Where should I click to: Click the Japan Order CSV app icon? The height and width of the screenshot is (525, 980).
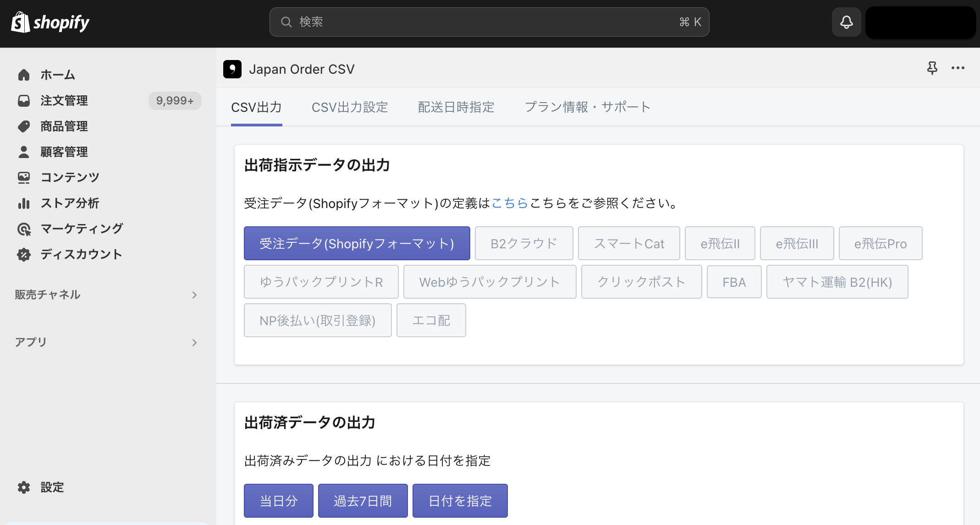232,69
